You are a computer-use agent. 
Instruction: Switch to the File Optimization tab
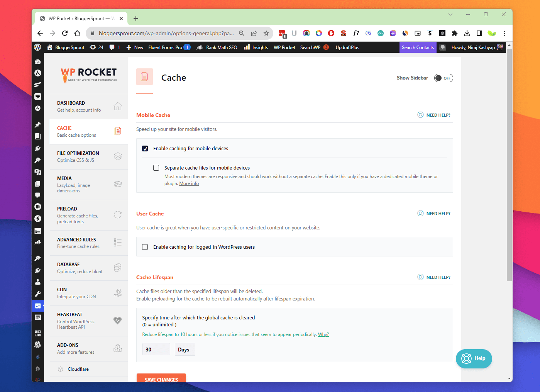tap(89, 157)
